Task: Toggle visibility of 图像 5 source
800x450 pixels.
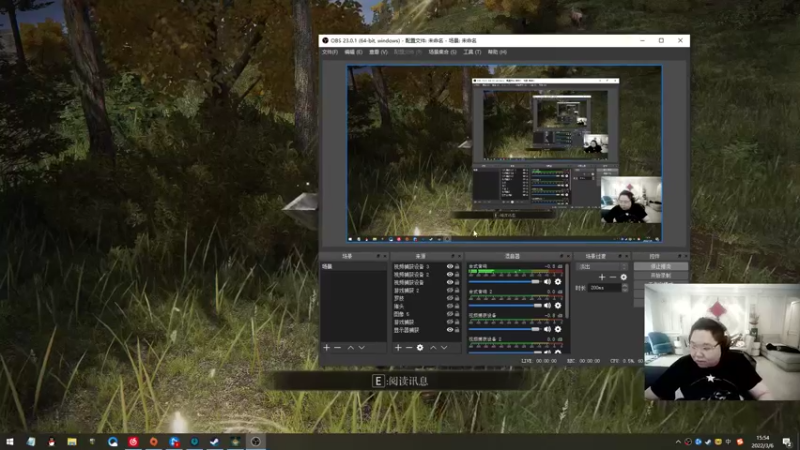Action: click(x=449, y=314)
